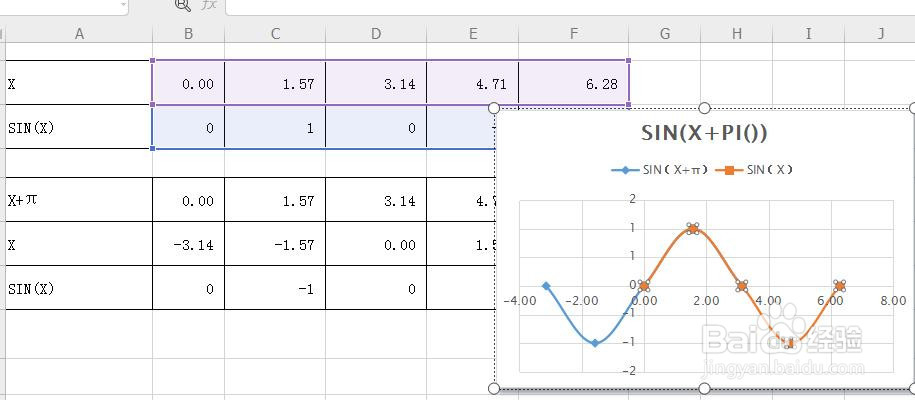Open the Name Box dropdown arrow

pyautogui.click(x=122, y=5)
